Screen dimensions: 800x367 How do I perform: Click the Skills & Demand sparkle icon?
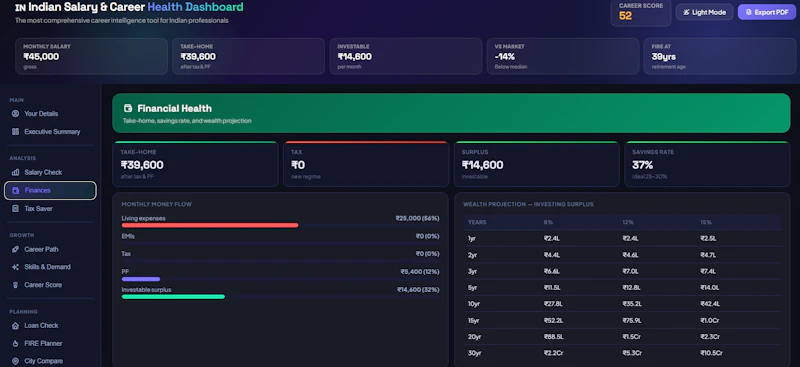15,267
